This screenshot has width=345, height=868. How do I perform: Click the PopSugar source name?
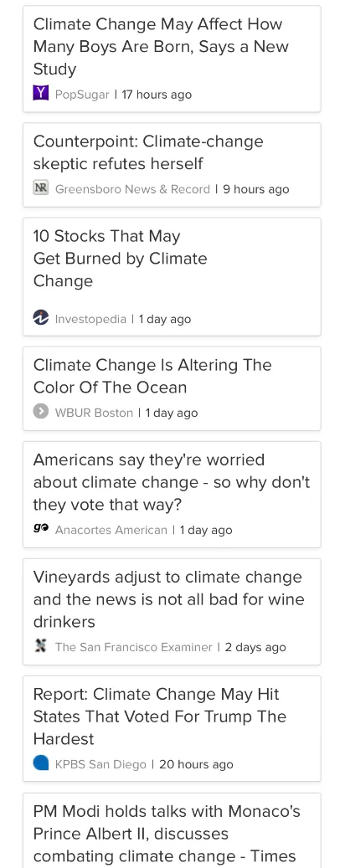(82, 94)
